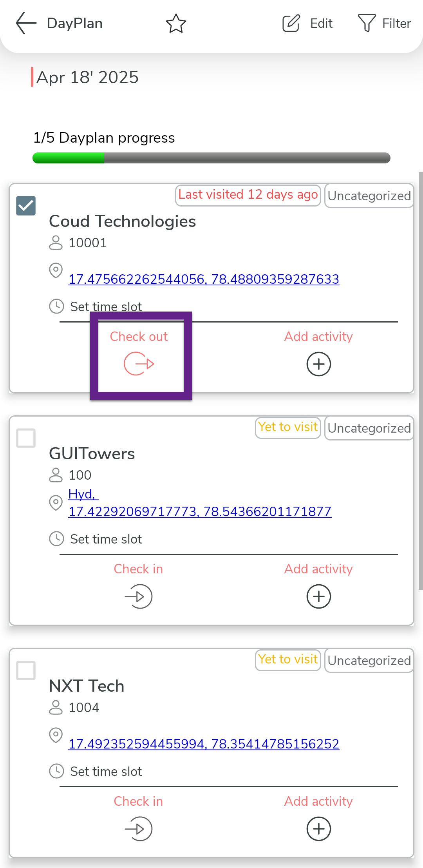Add activity for Coud Technologies

(318, 364)
